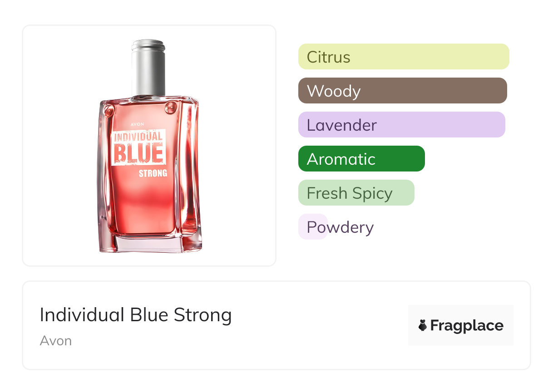Click the Fragplace logo icon
553x392 pixels.
423,325
